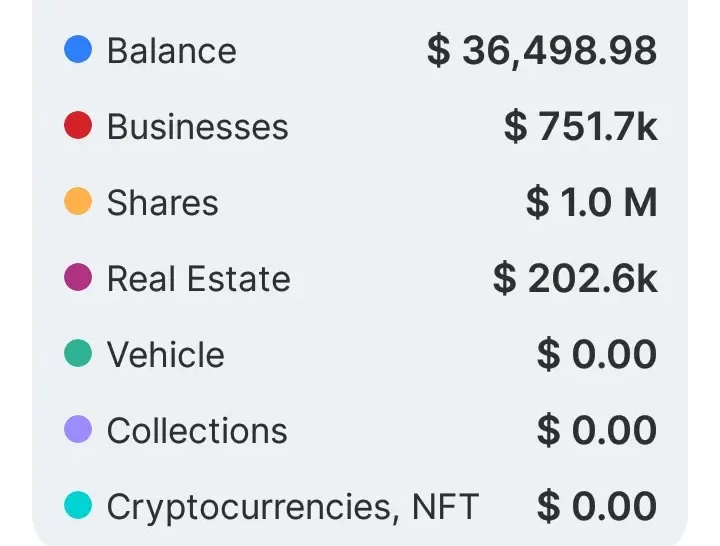720x546 pixels.
Task: Open the Businesses category
Action: (x=197, y=127)
